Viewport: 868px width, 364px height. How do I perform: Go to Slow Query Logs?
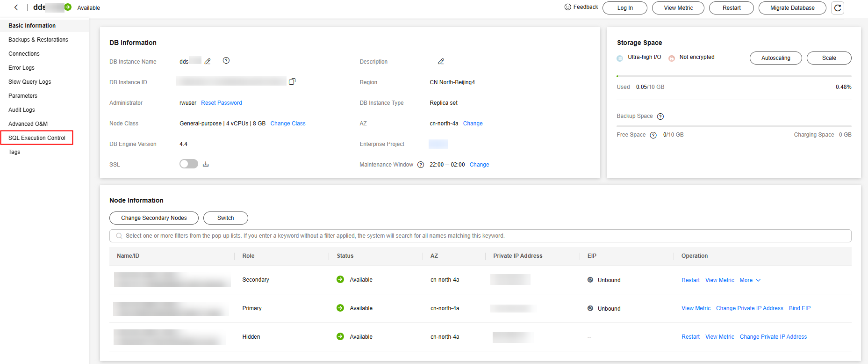point(30,82)
